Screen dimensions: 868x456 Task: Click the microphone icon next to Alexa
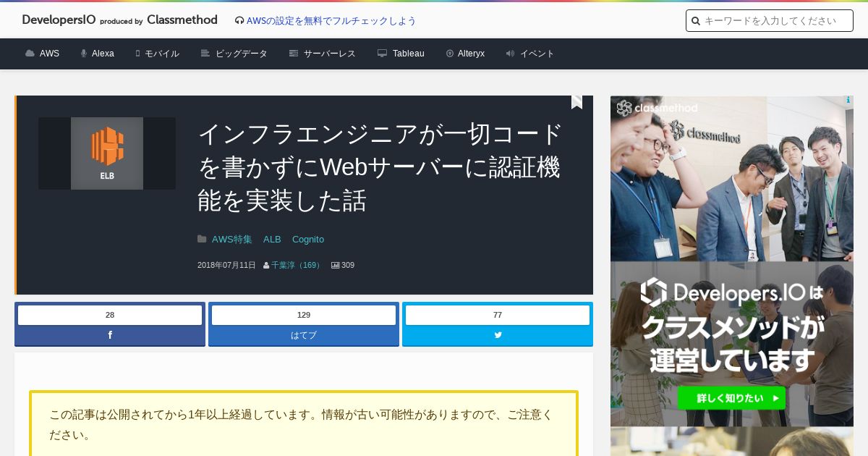coord(84,54)
